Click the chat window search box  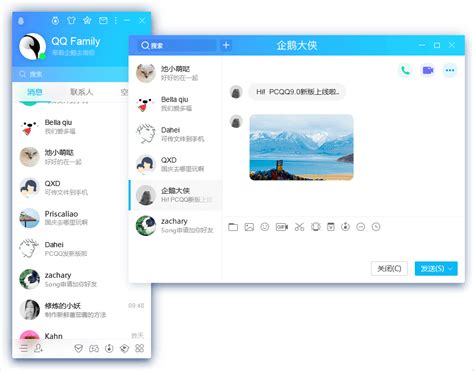177,45
